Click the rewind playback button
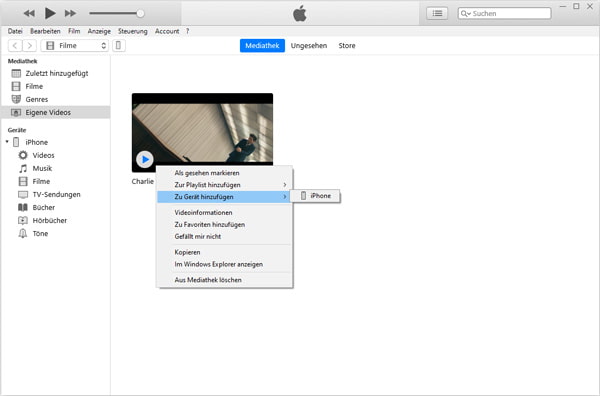This screenshot has width=600, height=396. [29, 13]
